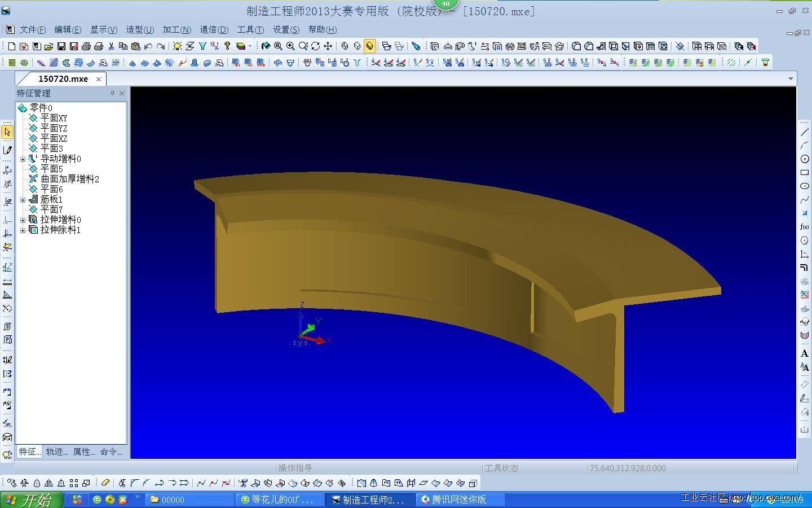
Task: Click the Undo arrow in toolbar
Action: click(x=148, y=46)
